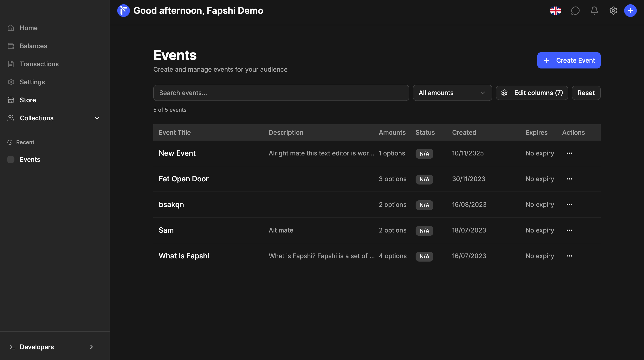Click the Expires column header
The height and width of the screenshot is (360, 644).
coord(536,132)
